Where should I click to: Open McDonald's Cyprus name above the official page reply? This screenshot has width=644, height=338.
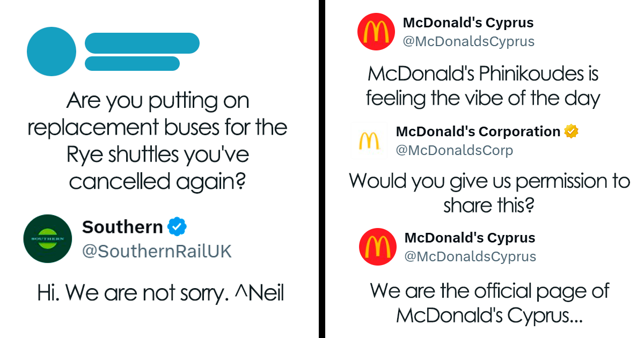470,238
